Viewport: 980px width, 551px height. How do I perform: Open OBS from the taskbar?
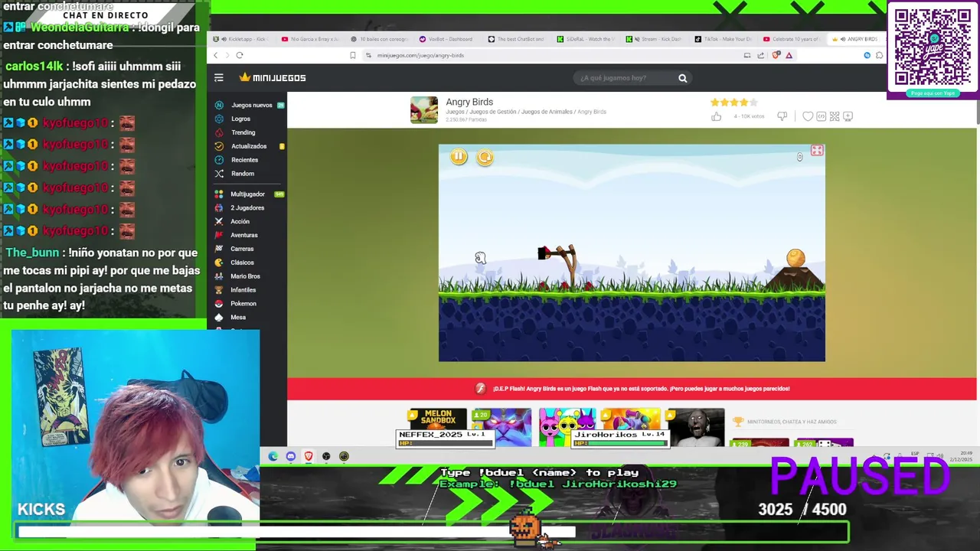326,456
